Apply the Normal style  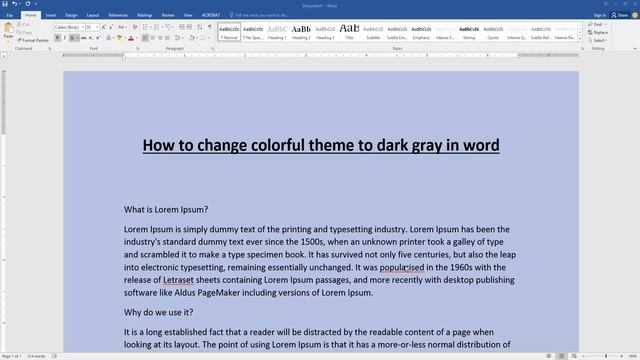pos(229,32)
